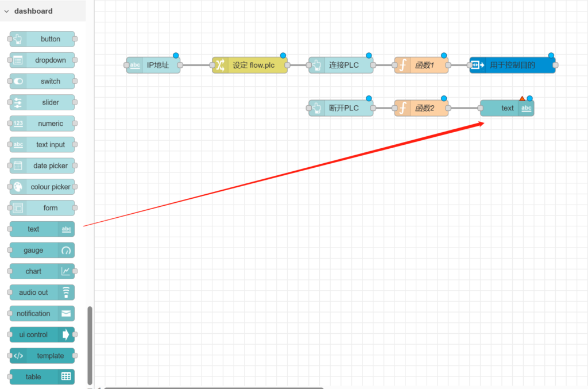The image size is (588, 389).
Task: Click the dropdown palette node
Action: tap(43, 60)
